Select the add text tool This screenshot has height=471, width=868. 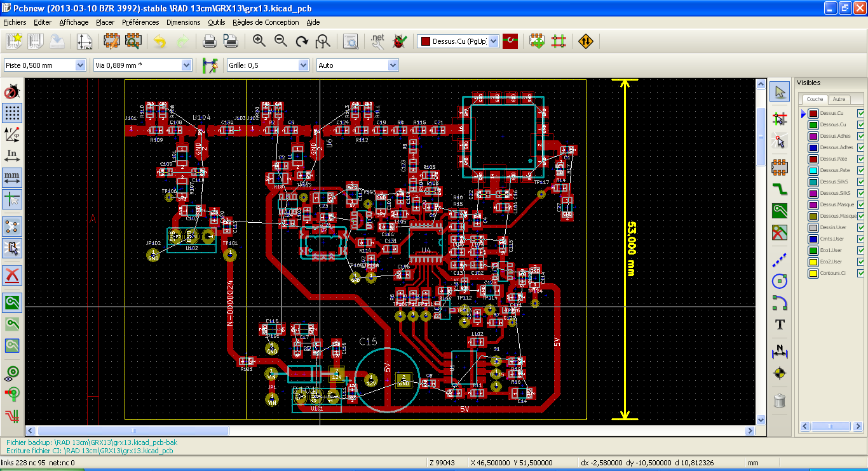[x=780, y=324]
